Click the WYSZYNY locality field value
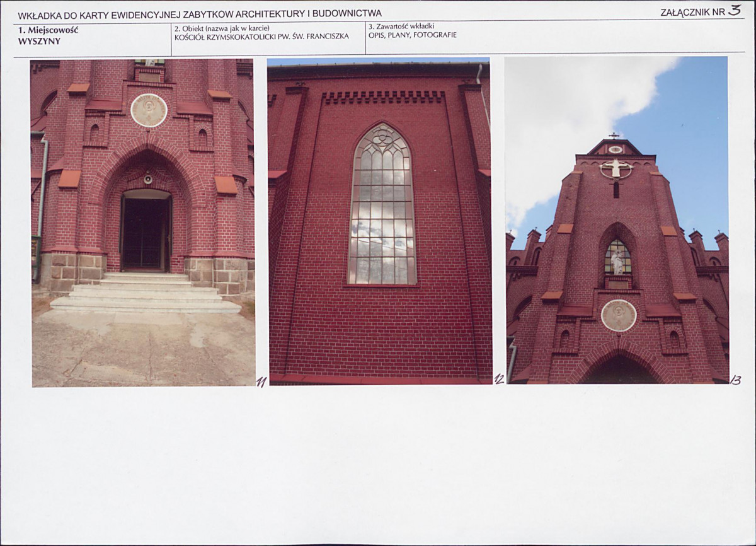 tap(40, 41)
